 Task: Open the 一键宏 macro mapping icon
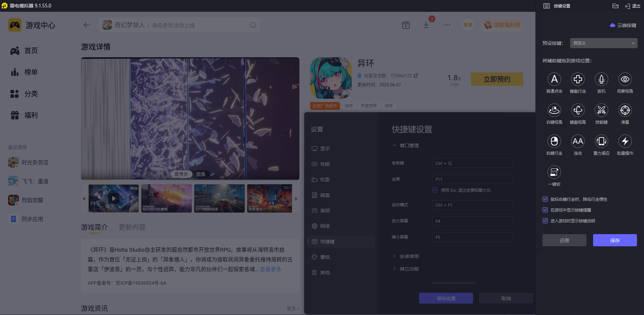pyautogui.click(x=555, y=172)
